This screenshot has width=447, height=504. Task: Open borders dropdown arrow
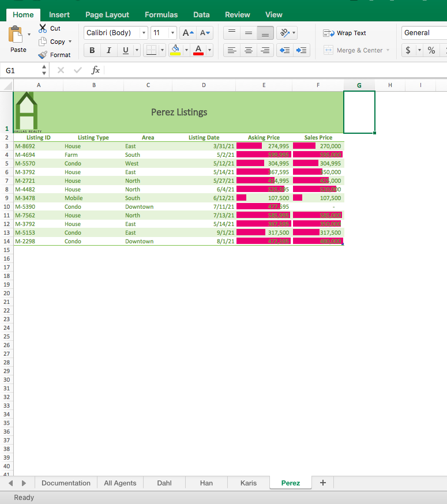click(162, 50)
